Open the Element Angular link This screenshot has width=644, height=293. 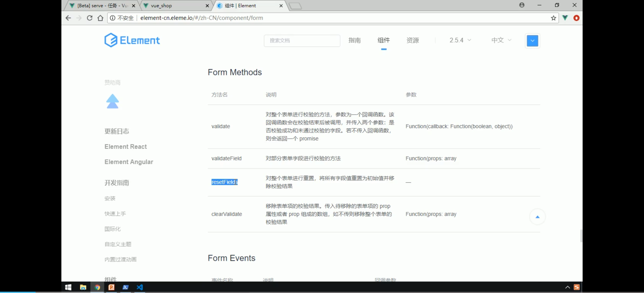(129, 162)
